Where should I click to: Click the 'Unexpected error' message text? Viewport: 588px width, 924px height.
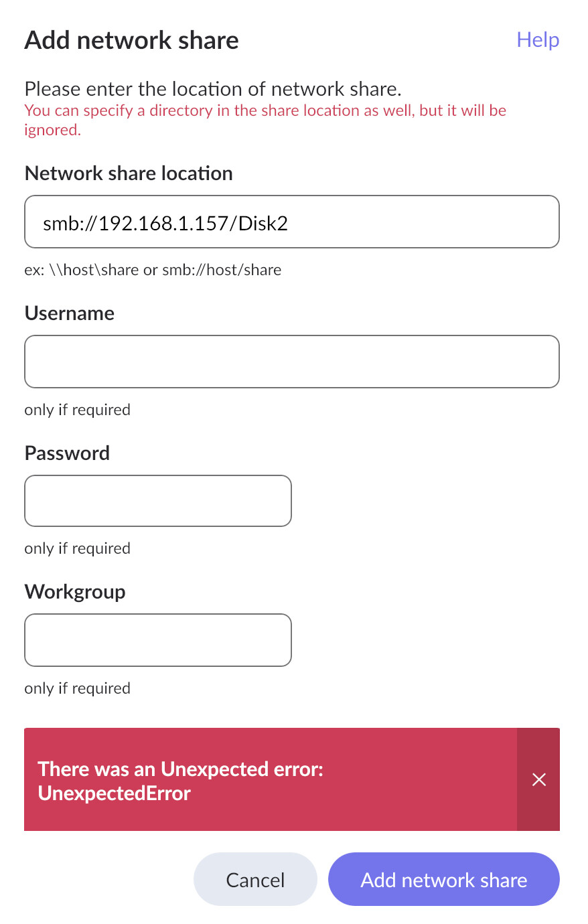(x=181, y=781)
